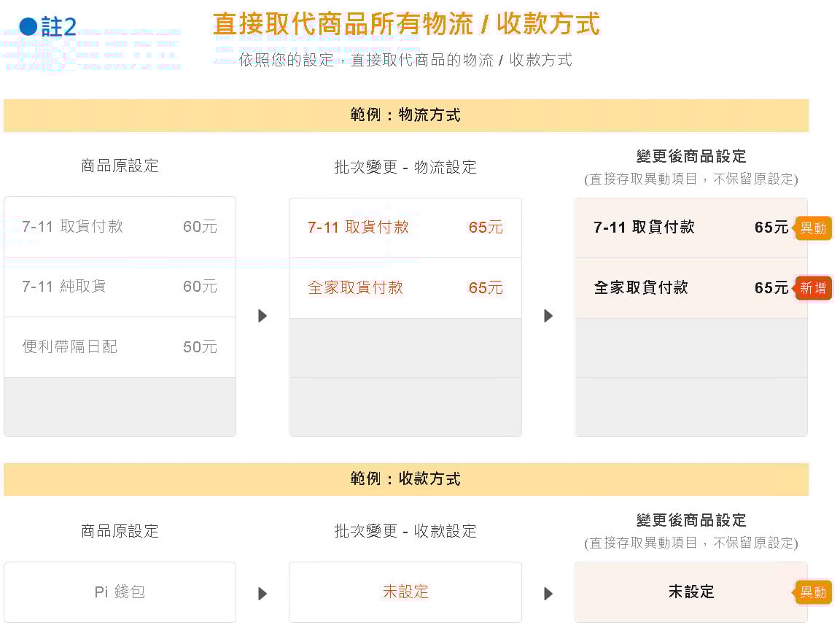Click the Pi 錢包 payment box
840x628 pixels.
click(120, 592)
